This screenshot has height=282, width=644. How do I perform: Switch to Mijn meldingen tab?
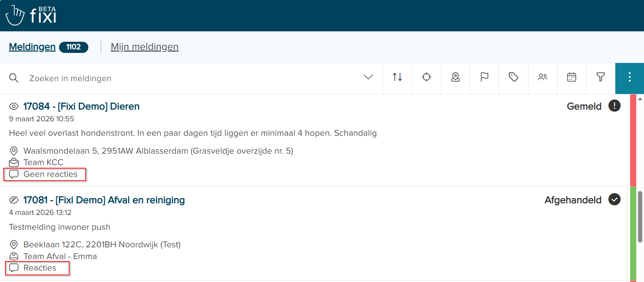(x=145, y=47)
